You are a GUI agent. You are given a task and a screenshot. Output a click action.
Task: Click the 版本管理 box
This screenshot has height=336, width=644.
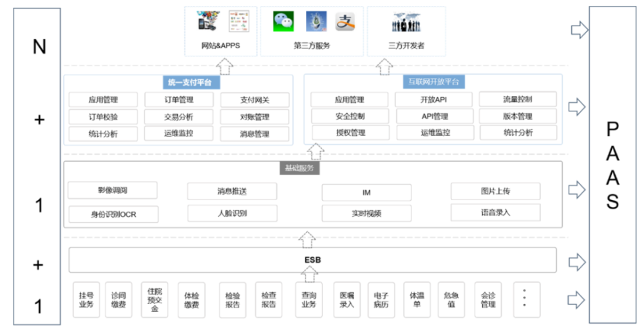[518, 117]
